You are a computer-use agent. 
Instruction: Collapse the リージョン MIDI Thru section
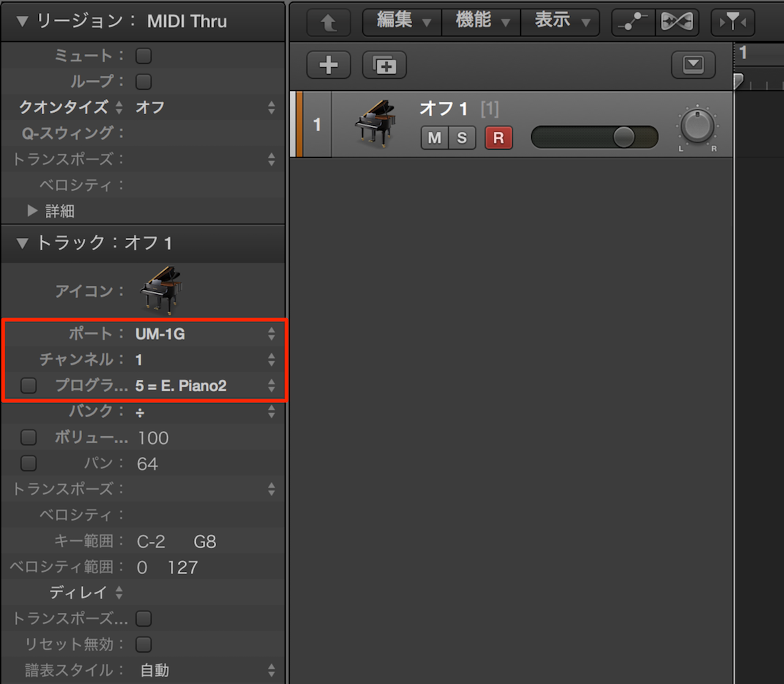(x=22, y=21)
